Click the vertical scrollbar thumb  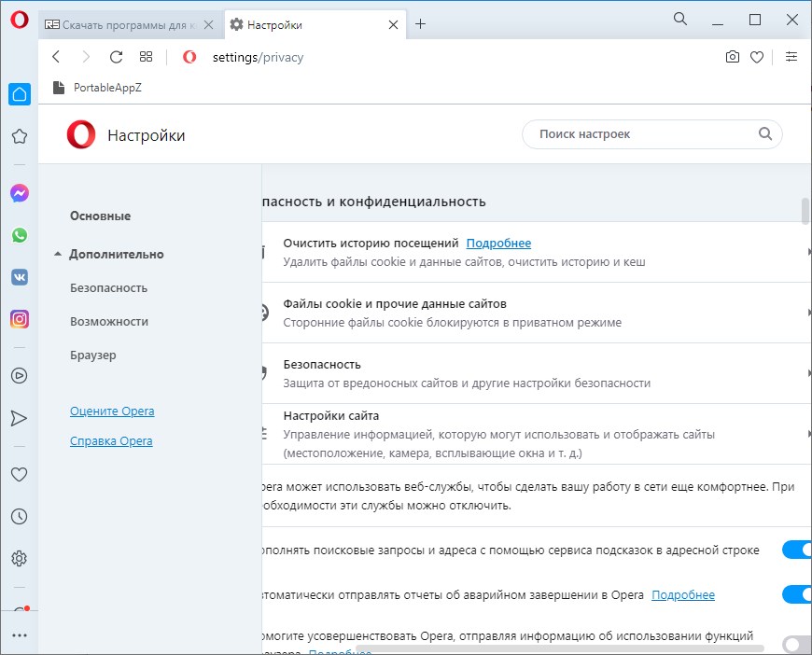(x=805, y=211)
